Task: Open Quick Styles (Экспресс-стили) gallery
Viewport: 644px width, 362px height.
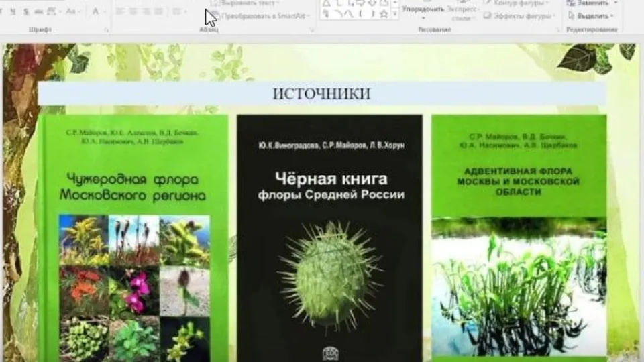Action: [462, 11]
